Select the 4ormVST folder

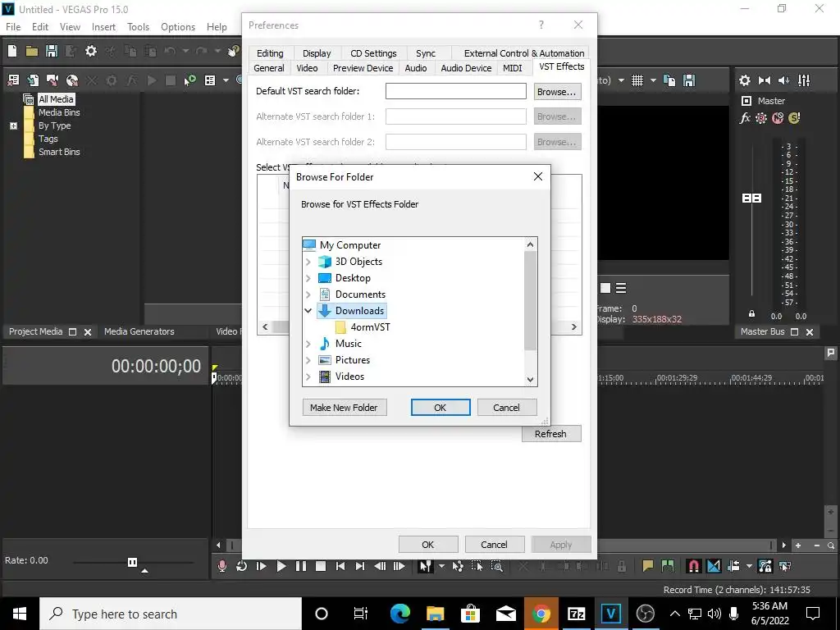[x=370, y=326]
